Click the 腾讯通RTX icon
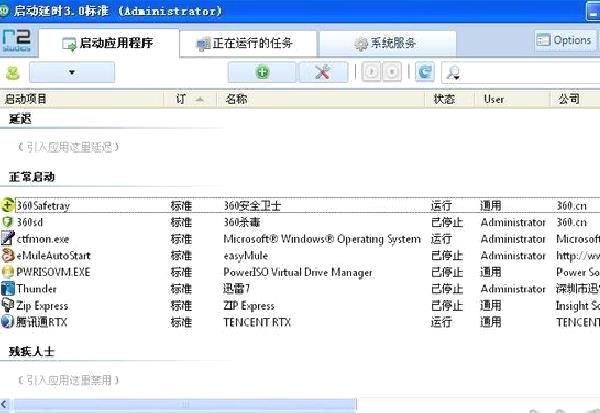Image resolution: width=600 pixels, height=413 pixels. pos(8,322)
